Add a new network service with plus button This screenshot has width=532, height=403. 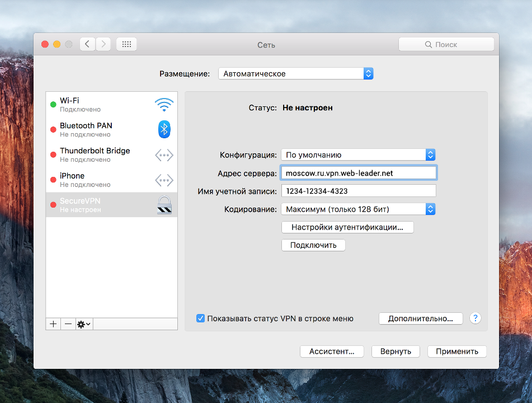(x=53, y=324)
